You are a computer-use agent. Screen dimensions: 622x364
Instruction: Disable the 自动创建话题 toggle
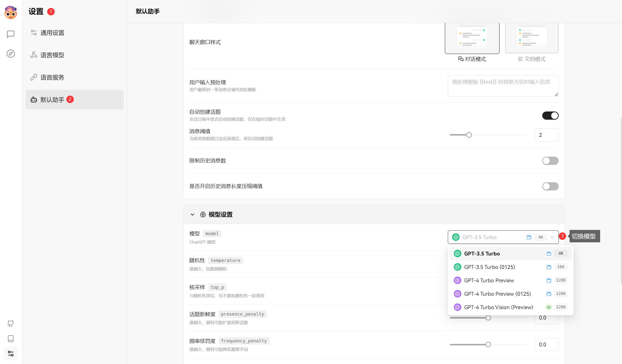[x=550, y=115]
